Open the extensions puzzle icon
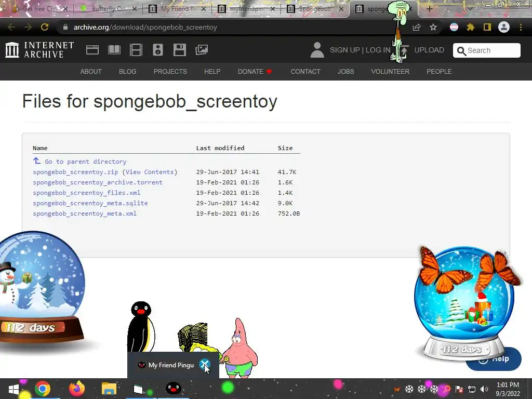The height and width of the screenshot is (399, 532). [x=470, y=27]
